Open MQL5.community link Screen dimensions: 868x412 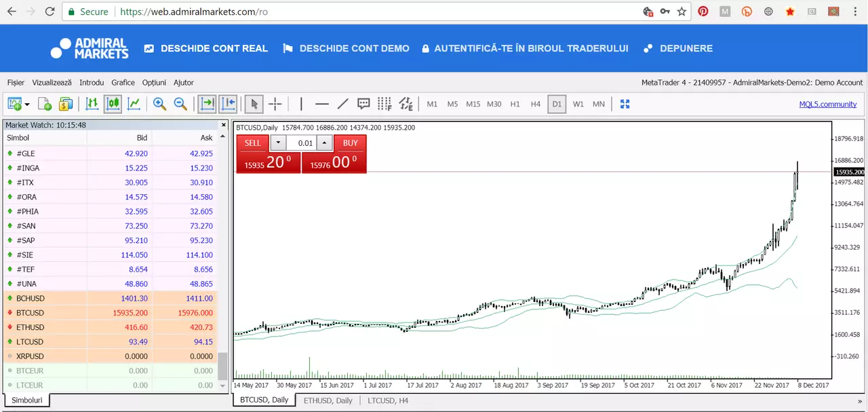click(828, 104)
